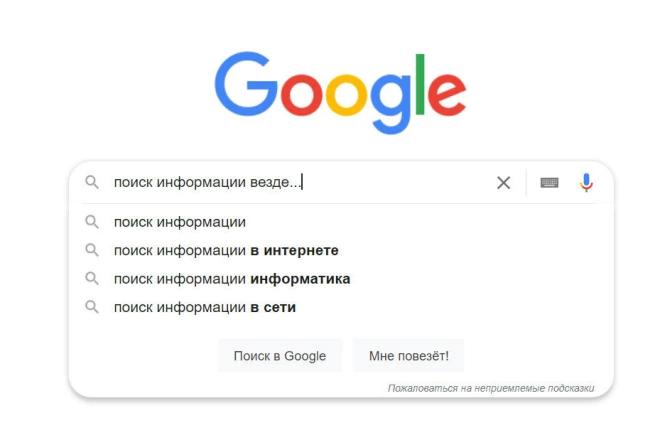The height and width of the screenshot is (440, 660).
Task: Click magnifier icon beside the 'в сети' suggestion
Action: (x=92, y=307)
